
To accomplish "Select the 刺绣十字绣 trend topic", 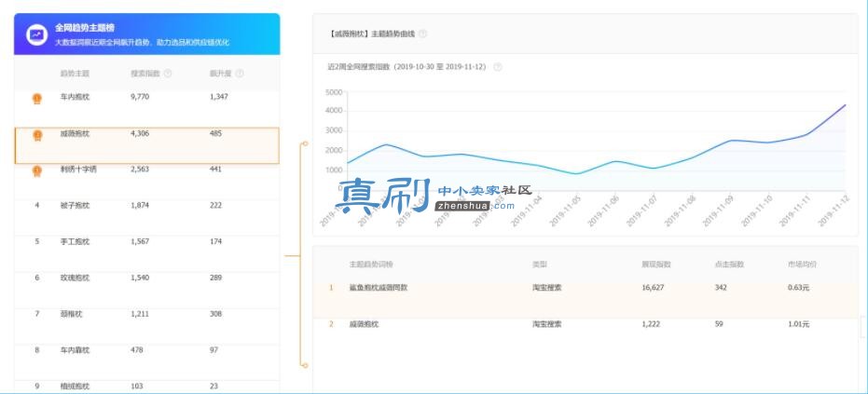I will (78, 170).
